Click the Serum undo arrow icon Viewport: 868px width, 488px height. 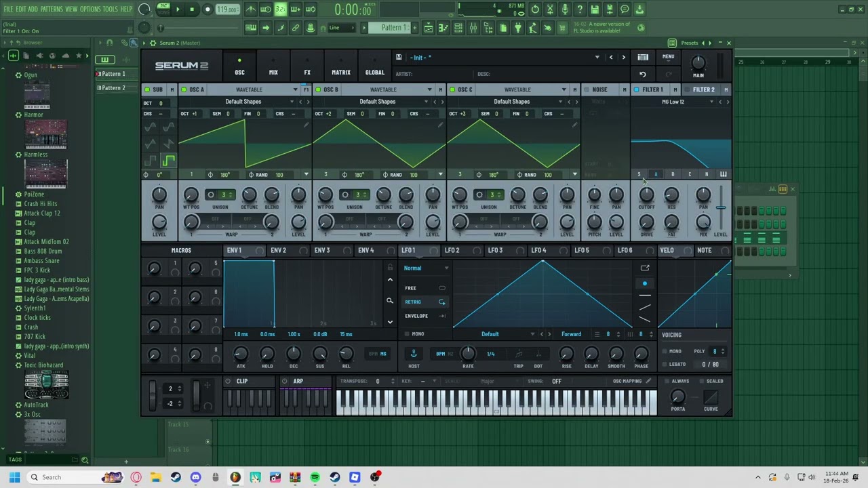[642, 74]
